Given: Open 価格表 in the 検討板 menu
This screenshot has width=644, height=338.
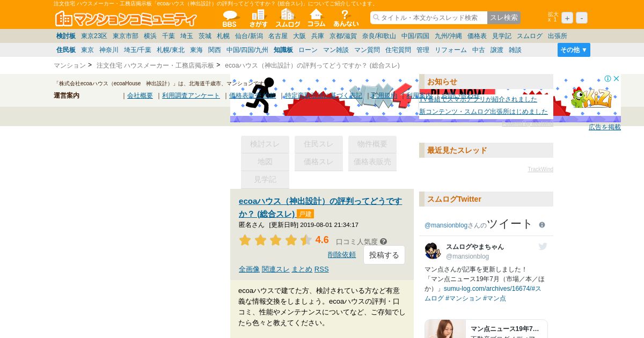Looking at the screenshot, I should click(x=477, y=36).
